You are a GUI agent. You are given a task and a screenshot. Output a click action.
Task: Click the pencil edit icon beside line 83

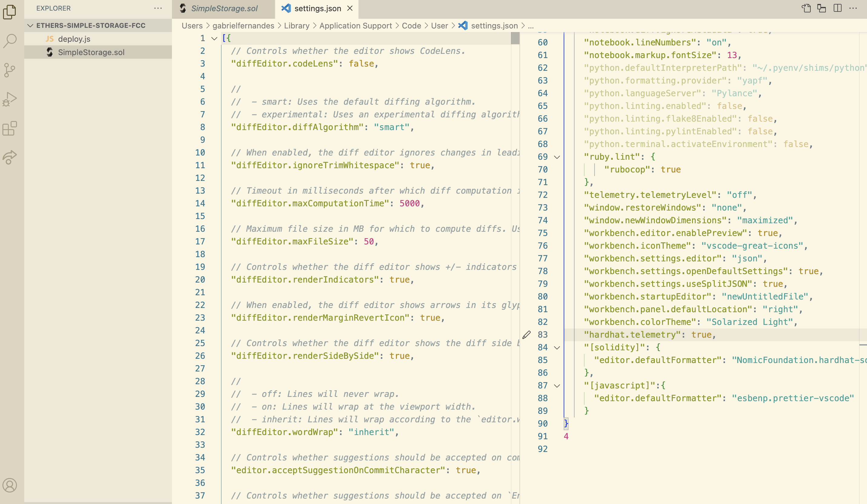click(x=526, y=335)
